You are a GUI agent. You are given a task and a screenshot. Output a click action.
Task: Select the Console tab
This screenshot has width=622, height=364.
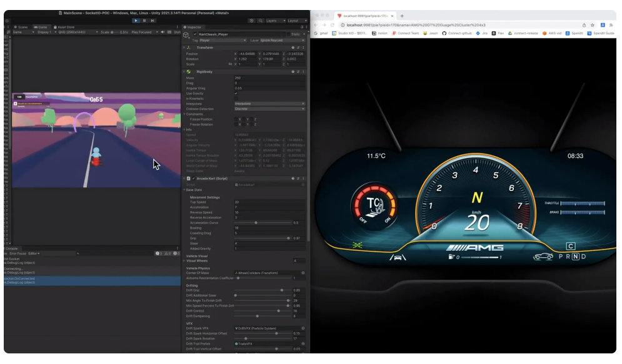[11, 248]
